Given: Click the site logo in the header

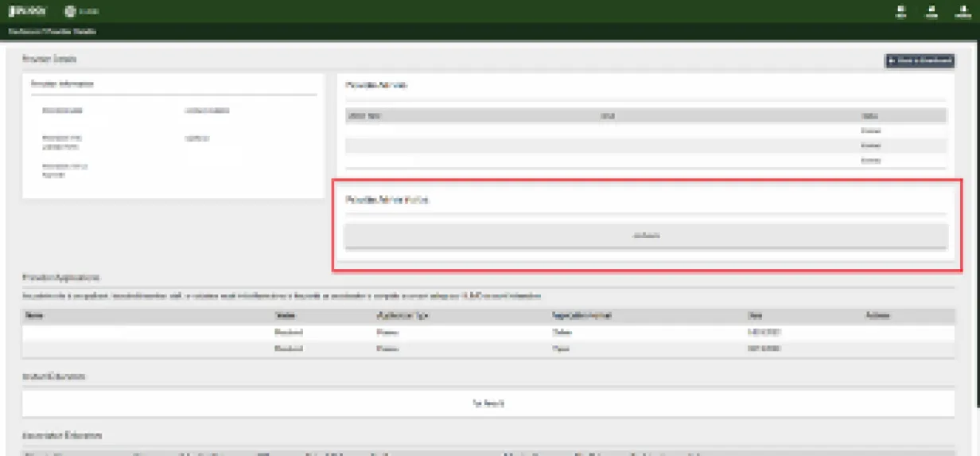Looking at the screenshot, I should pyautogui.click(x=27, y=12).
